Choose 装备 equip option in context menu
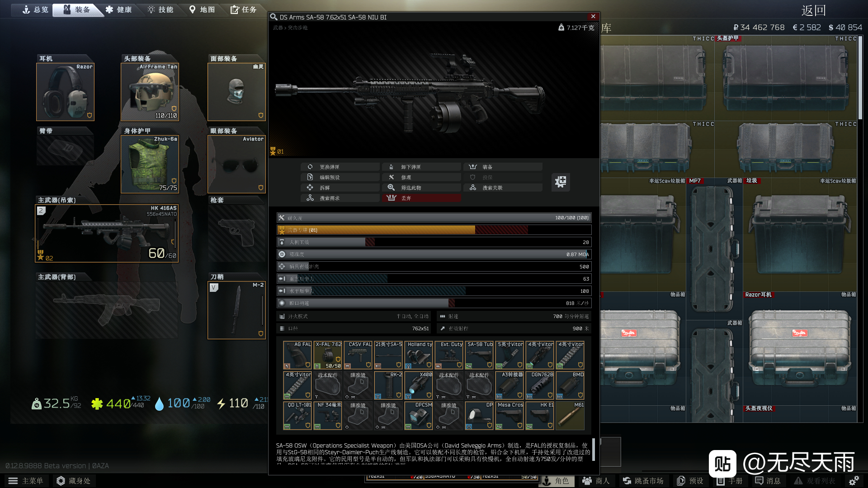This screenshot has width=868, height=488. [x=503, y=167]
